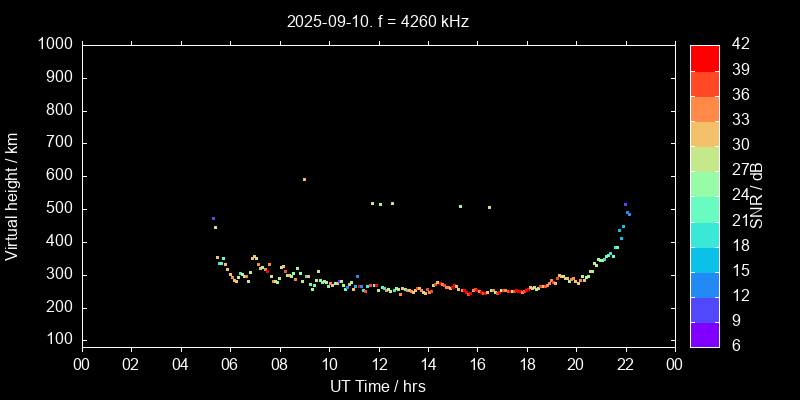
Task: Click the isolated orange point near 590 km
Action: pos(304,179)
